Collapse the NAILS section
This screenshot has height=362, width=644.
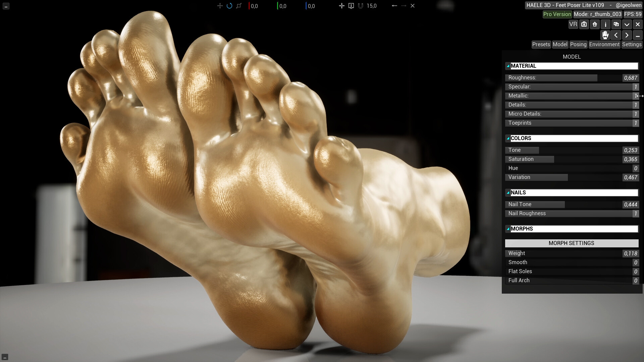(x=508, y=193)
